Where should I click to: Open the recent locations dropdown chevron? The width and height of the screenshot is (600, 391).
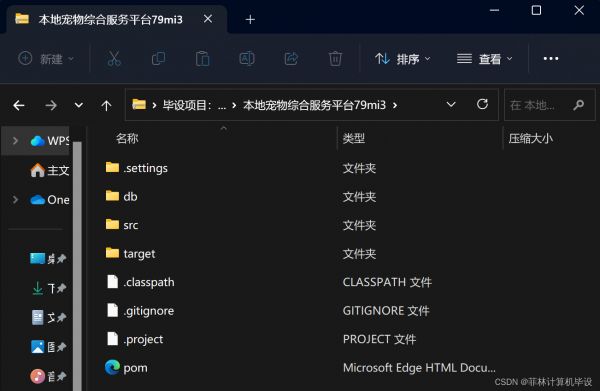pos(78,105)
